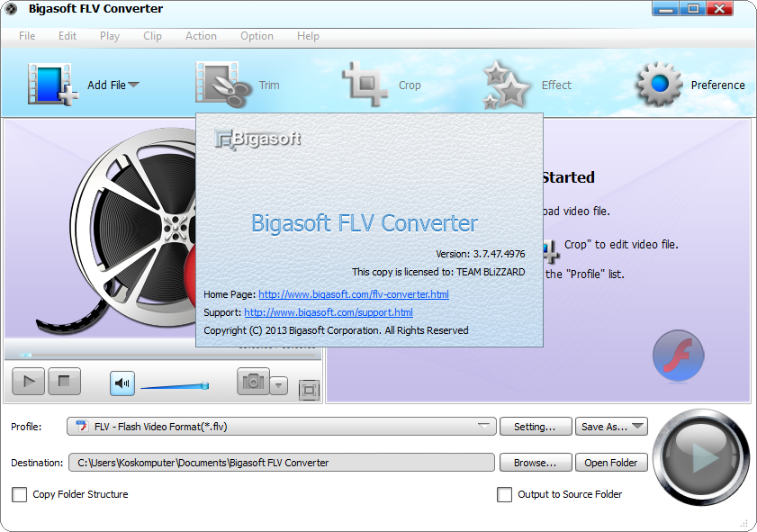Minimize the Bigasoft FLV Converter window
The height and width of the screenshot is (532, 757).
click(x=665, y=9)
